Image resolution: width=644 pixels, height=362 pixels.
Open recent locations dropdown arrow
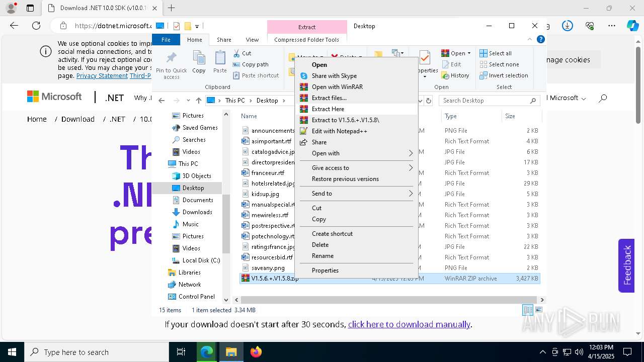tap(188, 101)
